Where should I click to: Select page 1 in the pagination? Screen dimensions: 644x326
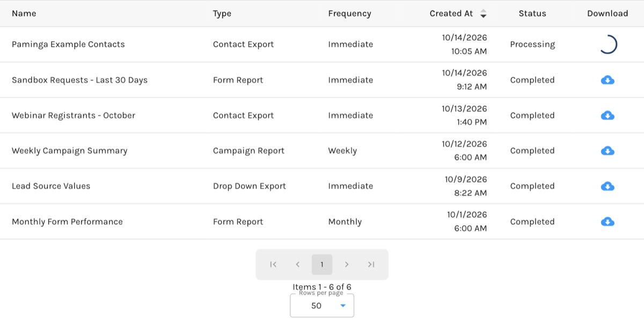(x=322, y=264)
